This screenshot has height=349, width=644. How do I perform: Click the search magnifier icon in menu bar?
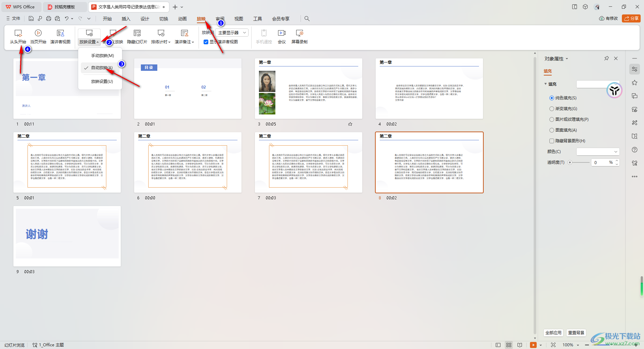[307, 18]
